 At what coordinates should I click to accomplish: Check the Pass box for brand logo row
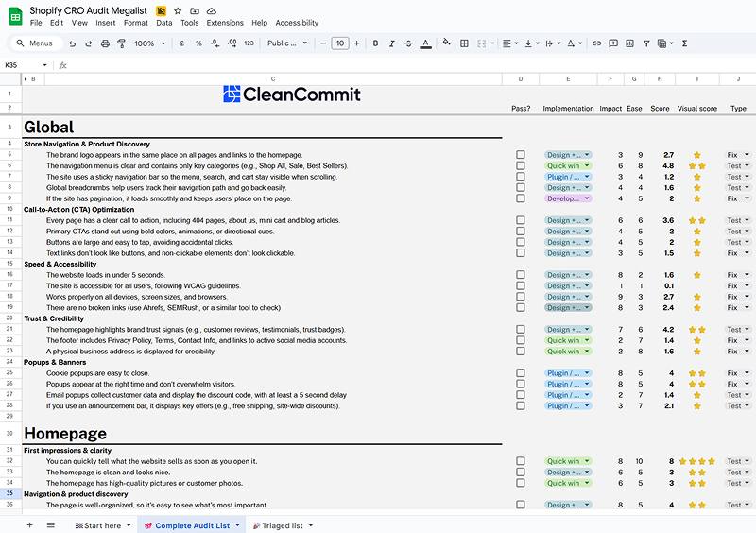520,155
